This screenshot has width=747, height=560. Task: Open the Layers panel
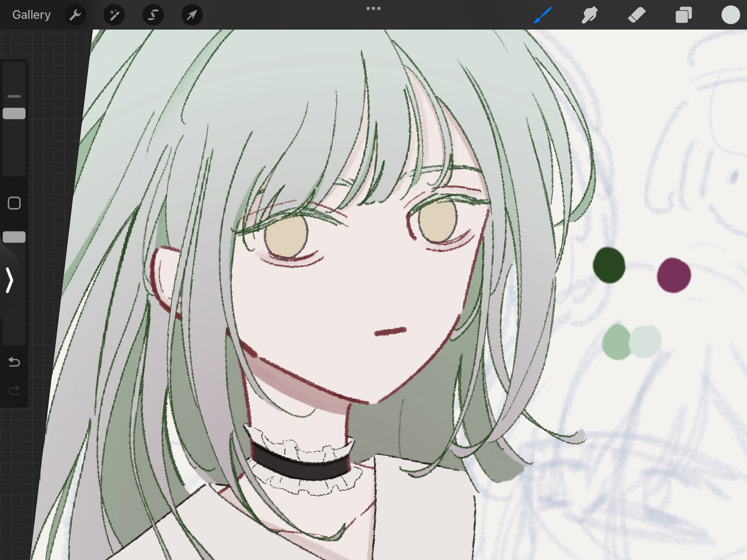684,15
